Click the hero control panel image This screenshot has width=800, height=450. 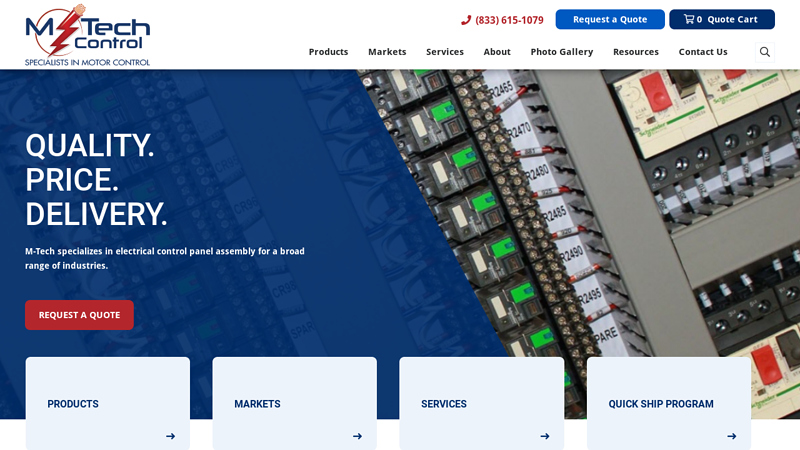coord(600,200)
